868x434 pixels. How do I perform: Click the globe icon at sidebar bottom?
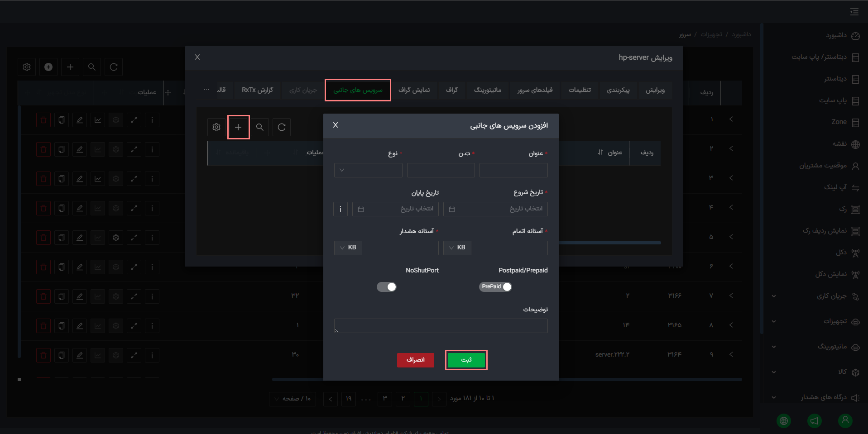pyautogui.click(x=784, y=421)
